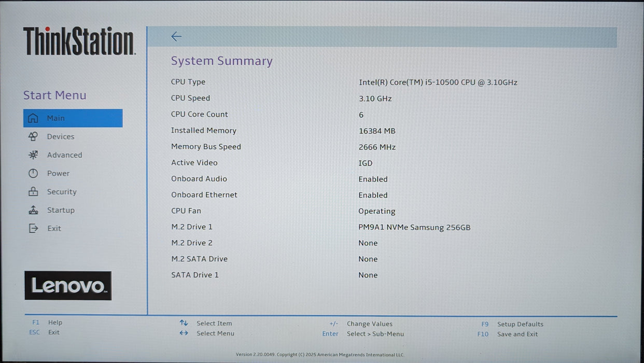Viewport: 644px width, 363px height.
Task: Click the Advanced snowflake icon
Action: 33,155
